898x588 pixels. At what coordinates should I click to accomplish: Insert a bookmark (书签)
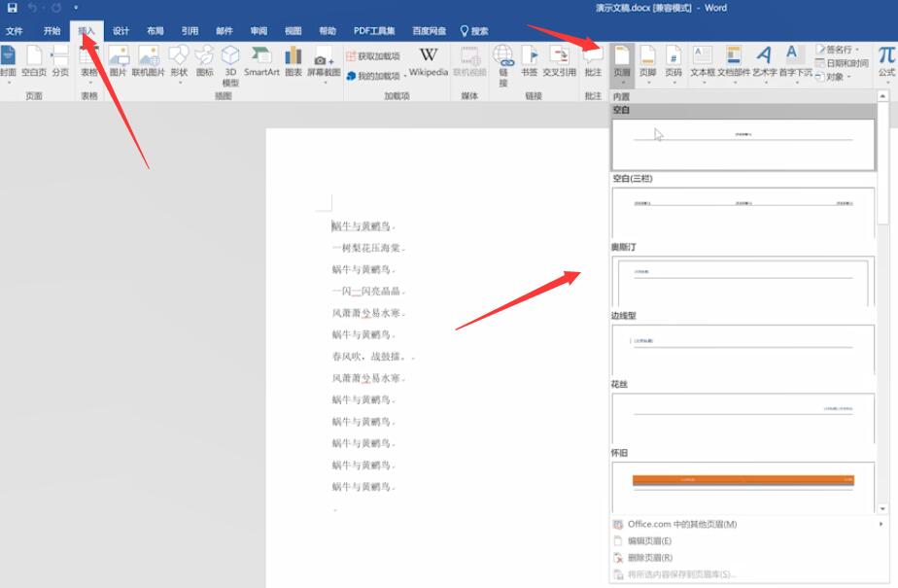click(529, 62)
